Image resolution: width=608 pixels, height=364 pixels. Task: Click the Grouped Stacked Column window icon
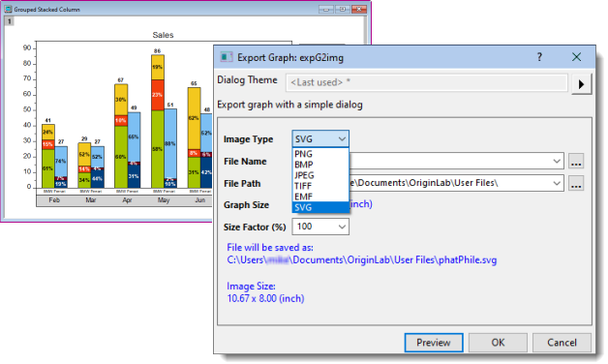8,9
